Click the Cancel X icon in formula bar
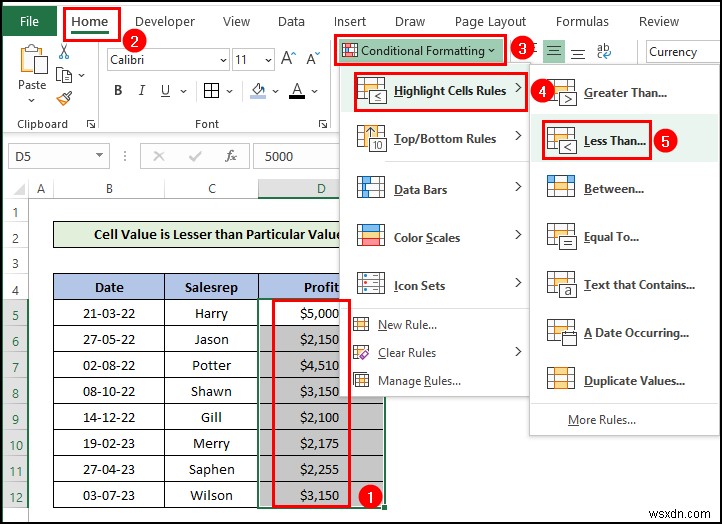 click(159, 157)
